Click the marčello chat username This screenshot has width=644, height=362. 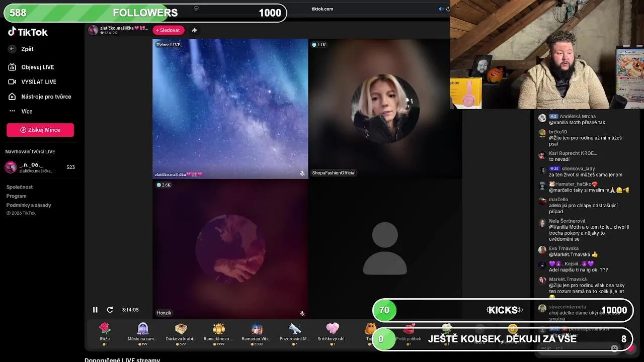point(558,200)
